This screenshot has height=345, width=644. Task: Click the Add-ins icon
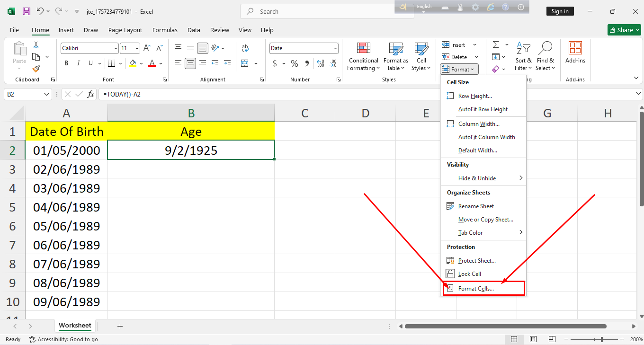click(575, 53)
